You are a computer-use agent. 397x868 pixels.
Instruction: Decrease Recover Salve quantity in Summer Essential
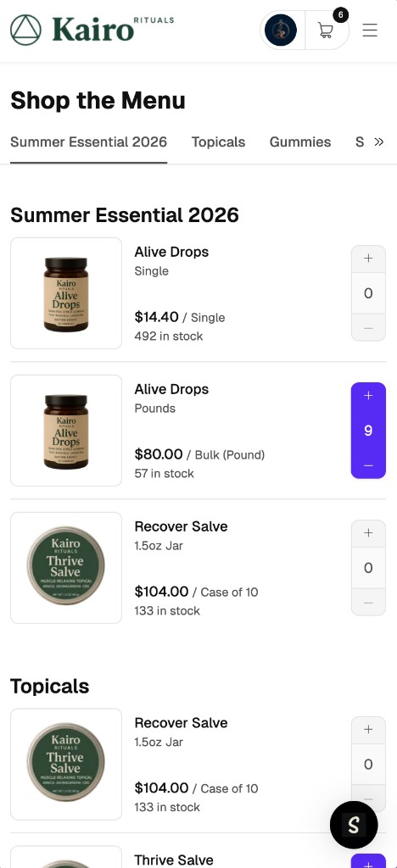(x=368, y=603)
